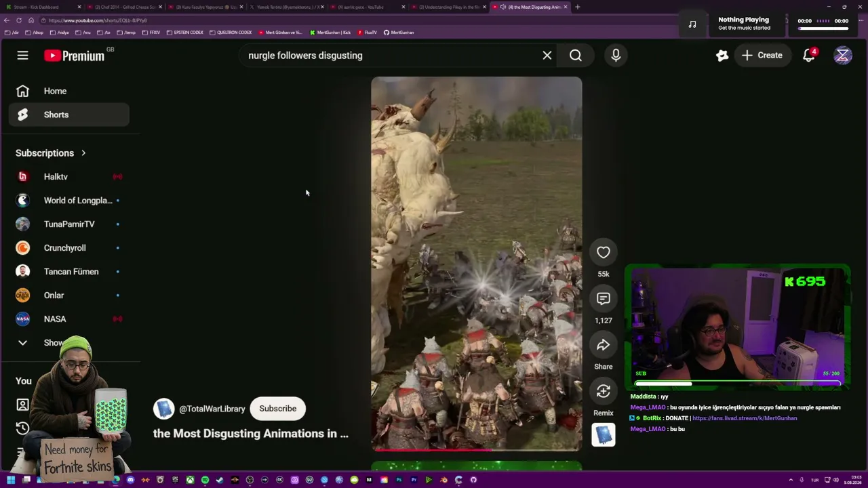This screenshot has height=488, width=868.
Task: Adjust the music widget progress slider
Action: pyautogui.click(x=823, y=28)
